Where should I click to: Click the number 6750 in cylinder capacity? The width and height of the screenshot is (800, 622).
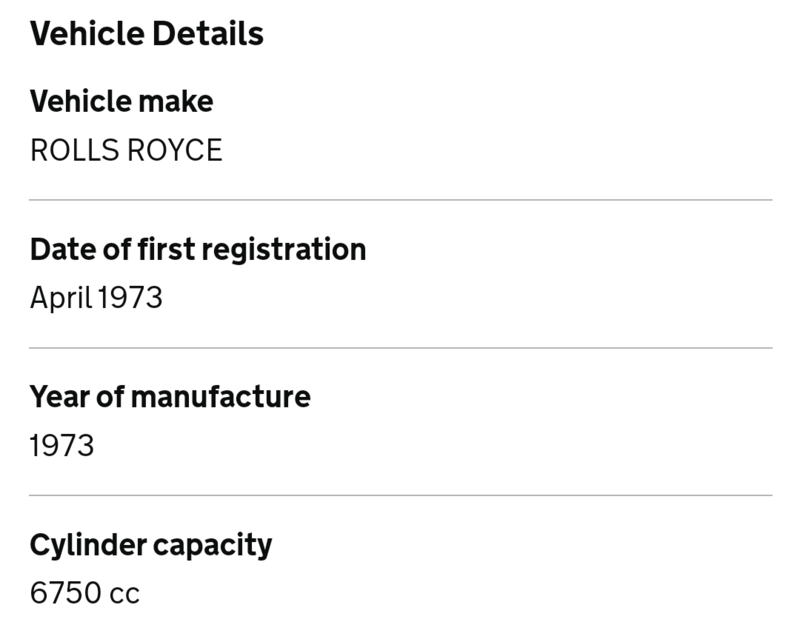tap(66, 593)
